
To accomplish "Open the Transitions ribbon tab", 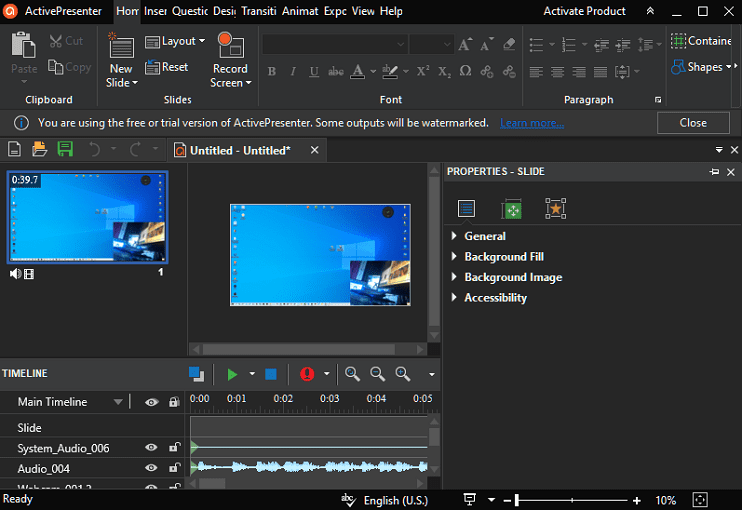I will (x=258, y=11).
